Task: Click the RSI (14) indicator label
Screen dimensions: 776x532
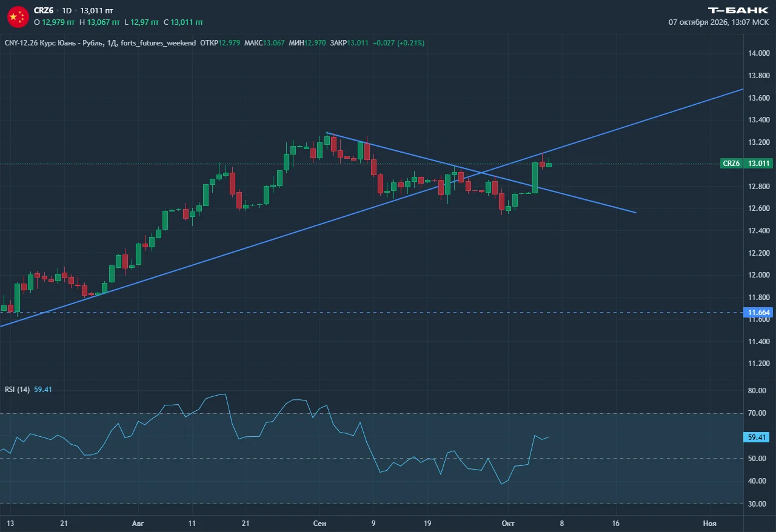Action: 17,390
